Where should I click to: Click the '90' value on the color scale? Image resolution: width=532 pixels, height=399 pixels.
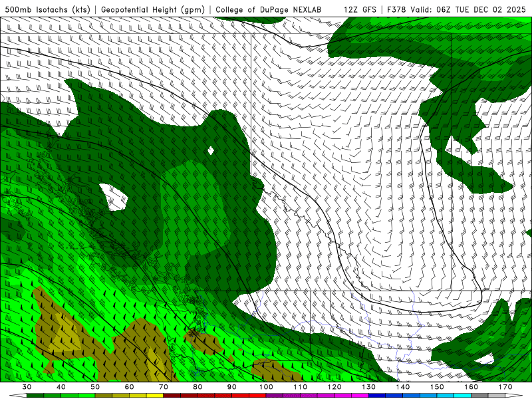pos(231,387)
